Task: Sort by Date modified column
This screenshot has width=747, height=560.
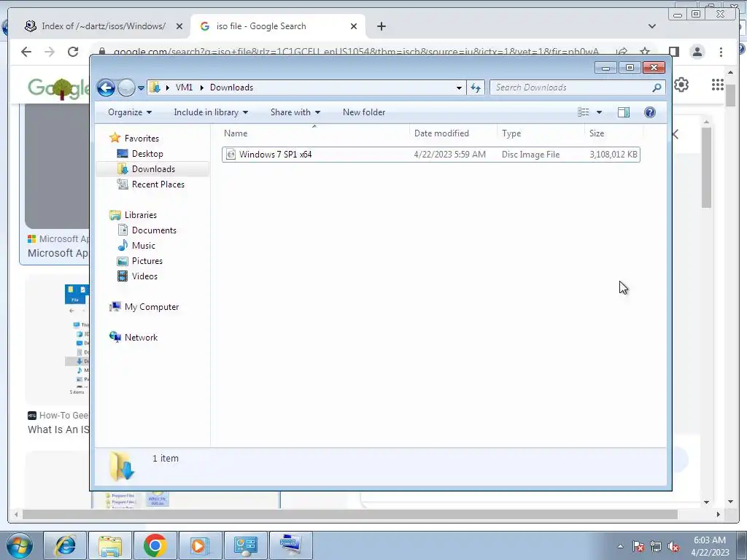Action: (453, 133)
